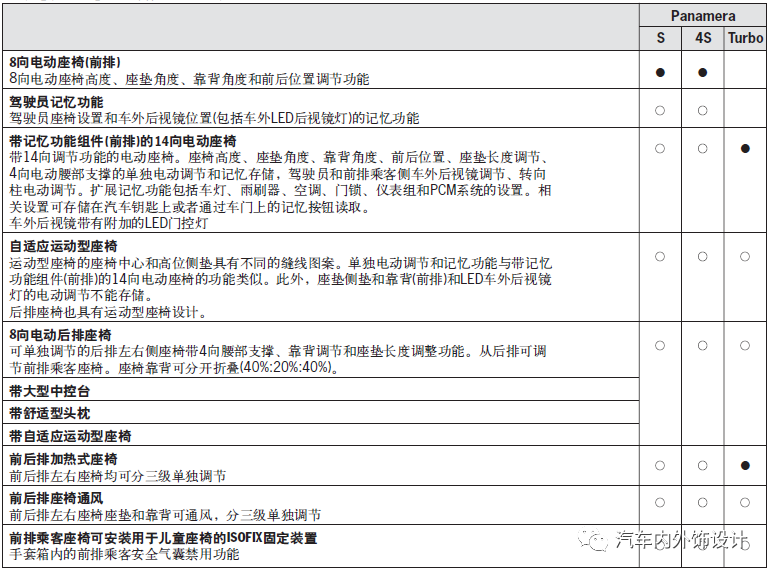The height and width of the screenshot is (573, 772).
Task: Click the 4S open circle in the 14向电动座椅 row
Action: pyautogui.click(x=703, y=149)
